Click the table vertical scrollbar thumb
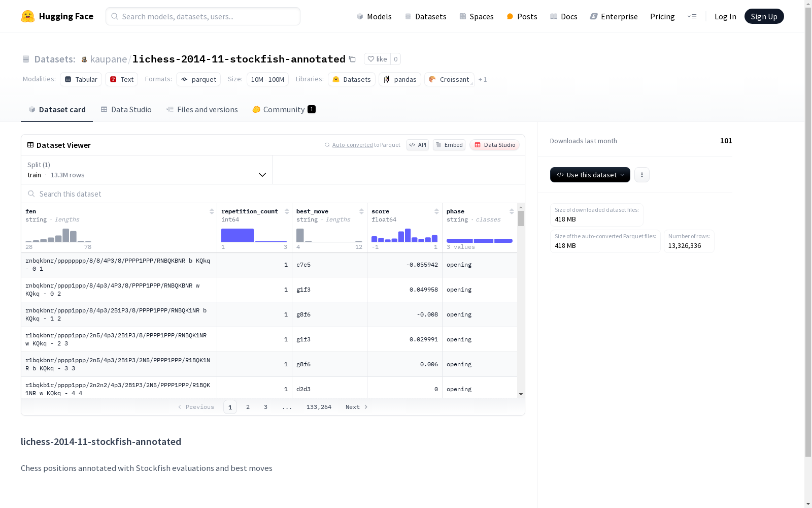The height and width of the screenshot is (508, 812). [x=521, y=218]
